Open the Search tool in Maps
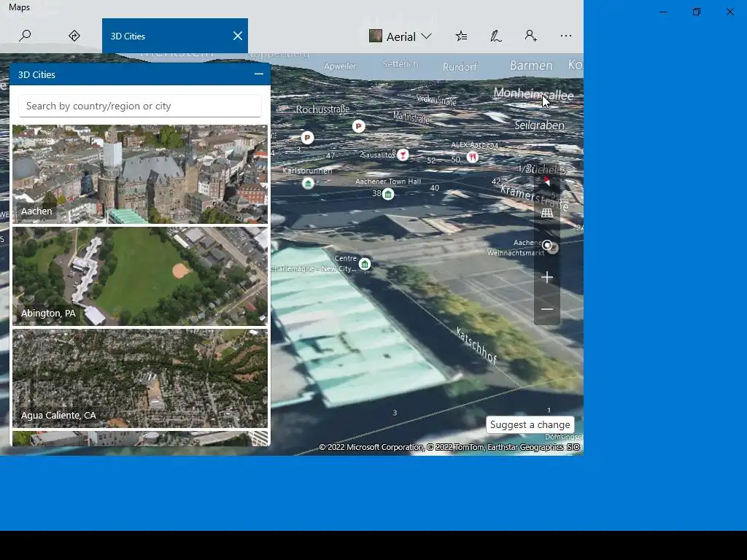747x560 pixels. click(x=25, y=36)
